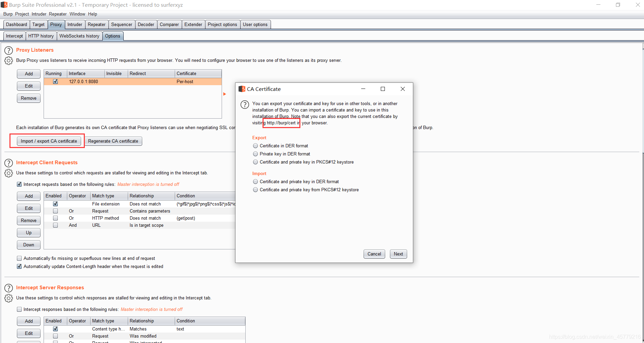Image resolution: width=644 pixels, height=343 pixels.
Task: Click Regenerate CA certificate
Action: [113, 141]
